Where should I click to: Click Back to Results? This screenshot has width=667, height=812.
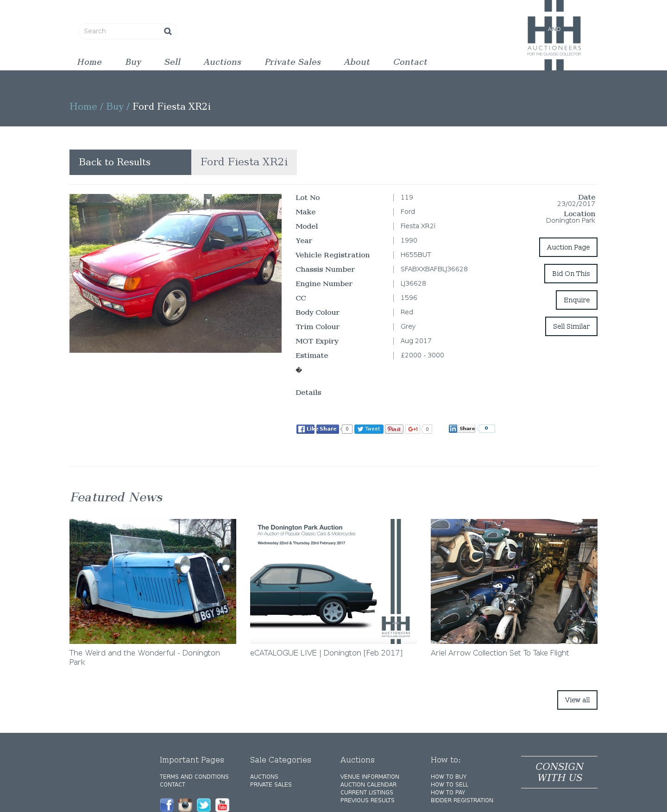pyautogui.click(x=130, y=162)
